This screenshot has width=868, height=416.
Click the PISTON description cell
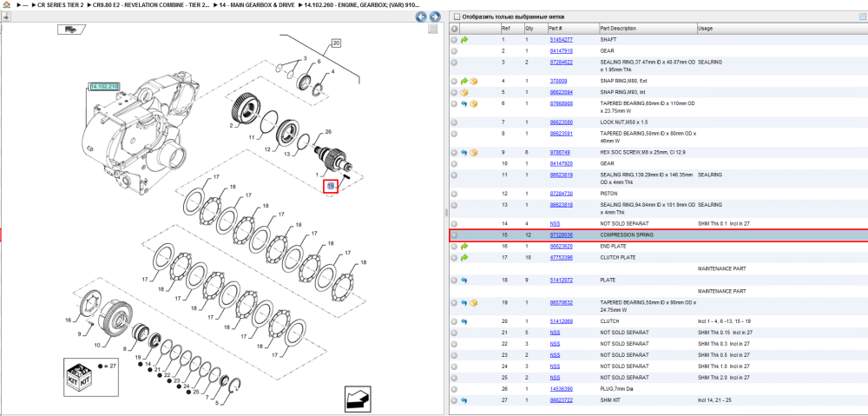point(609,194)
